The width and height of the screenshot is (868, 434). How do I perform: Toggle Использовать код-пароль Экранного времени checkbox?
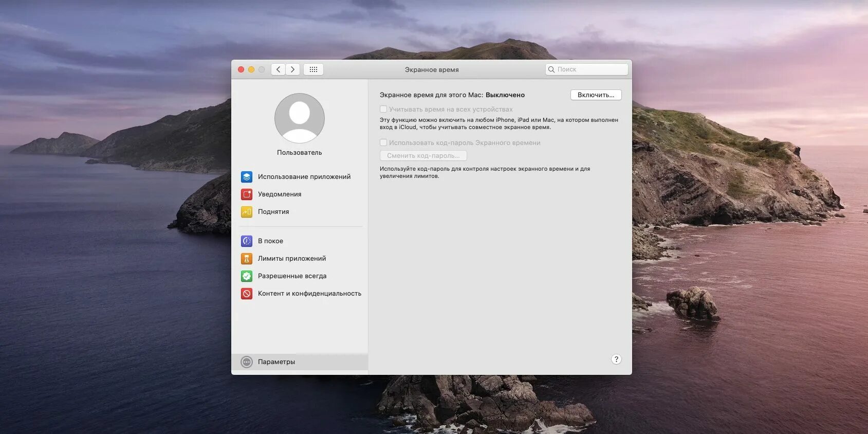[x=383, y=142]
